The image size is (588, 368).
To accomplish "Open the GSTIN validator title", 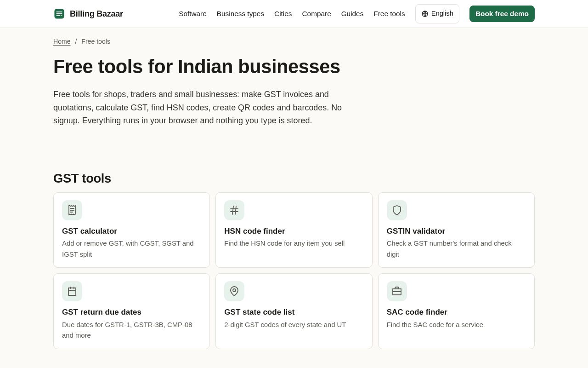I will [416, 231].
